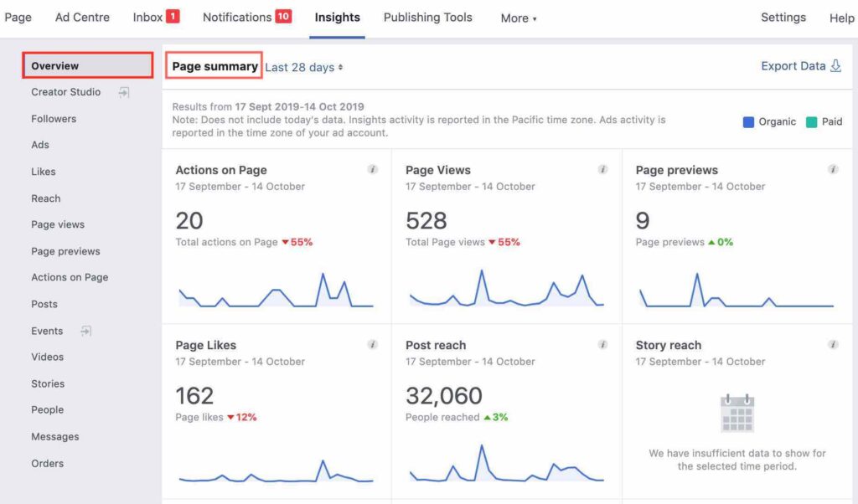Click the external link icon beside Creator Studio
Viewport: 858px width, 504px height.
coord(124,92)
